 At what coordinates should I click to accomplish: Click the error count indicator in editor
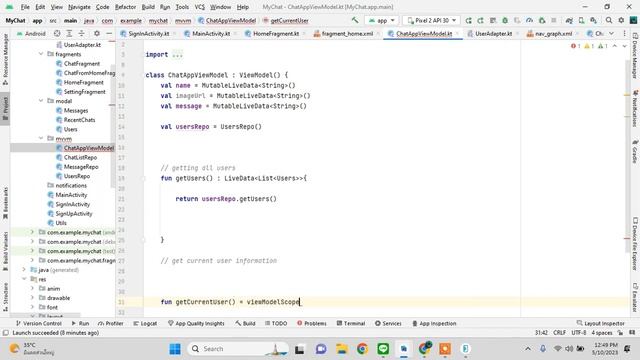pyautogui.click(x=576, y=46)
